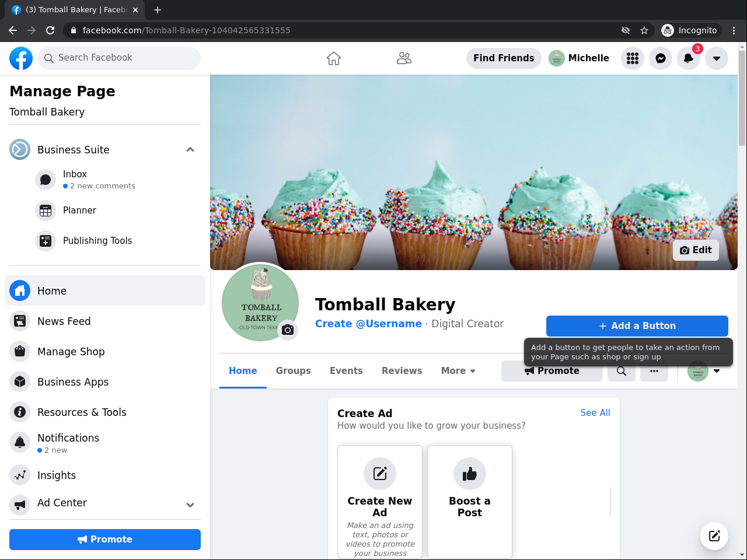Viewport: 747px width, 560px height.
Task: Open Business Apps in the sidebar
Action: click(x=105, y=381)
